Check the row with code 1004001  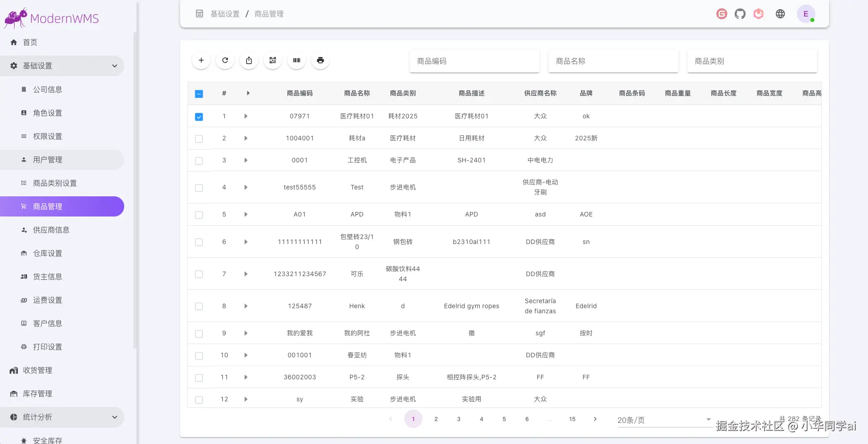point(199,139)
